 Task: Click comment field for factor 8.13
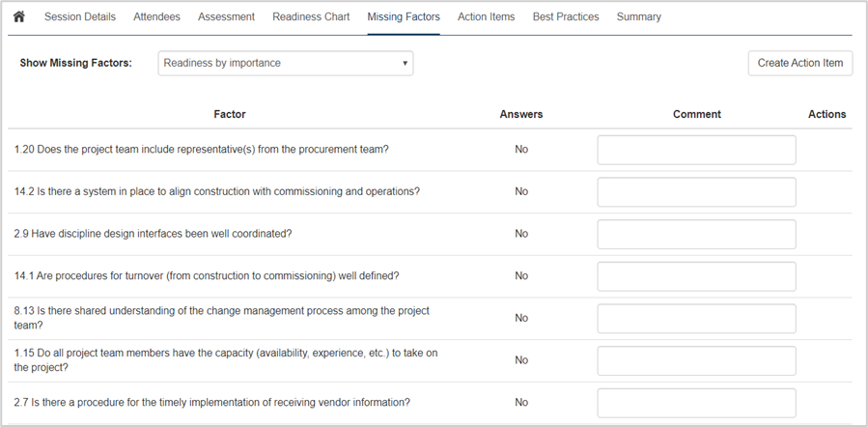696,319
